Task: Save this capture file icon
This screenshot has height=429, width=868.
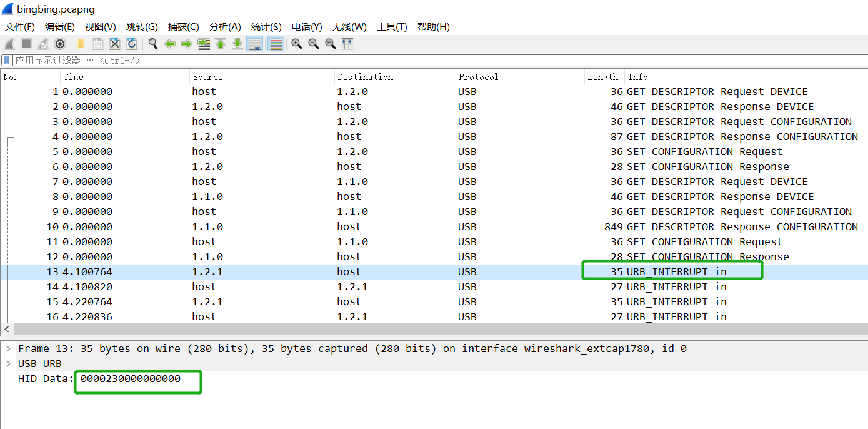Action: tap(98, 44)
